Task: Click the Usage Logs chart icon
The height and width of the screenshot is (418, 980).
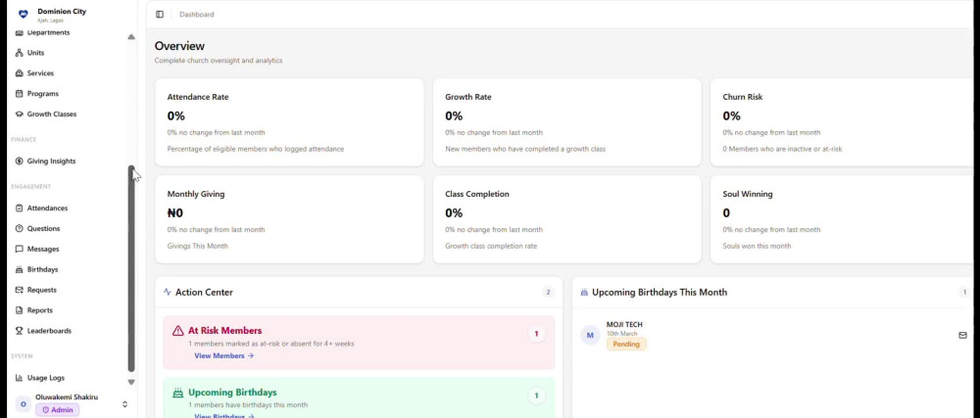Action: point(20,378)
